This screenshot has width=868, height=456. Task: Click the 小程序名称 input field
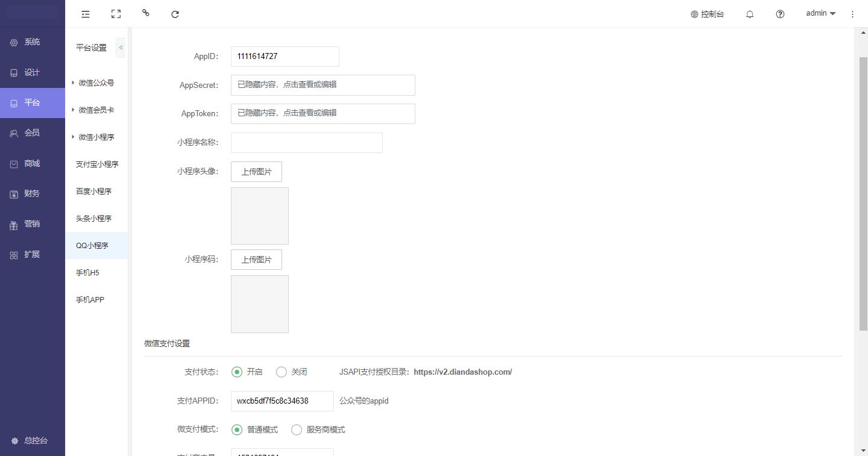pyautogui.click(x=306, y=143)
